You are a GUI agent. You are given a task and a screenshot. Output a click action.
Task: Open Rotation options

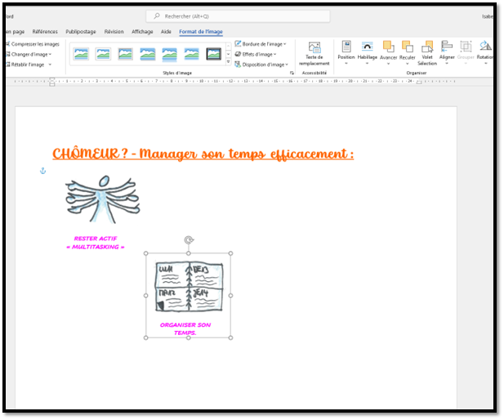click(x=485, y=52)
